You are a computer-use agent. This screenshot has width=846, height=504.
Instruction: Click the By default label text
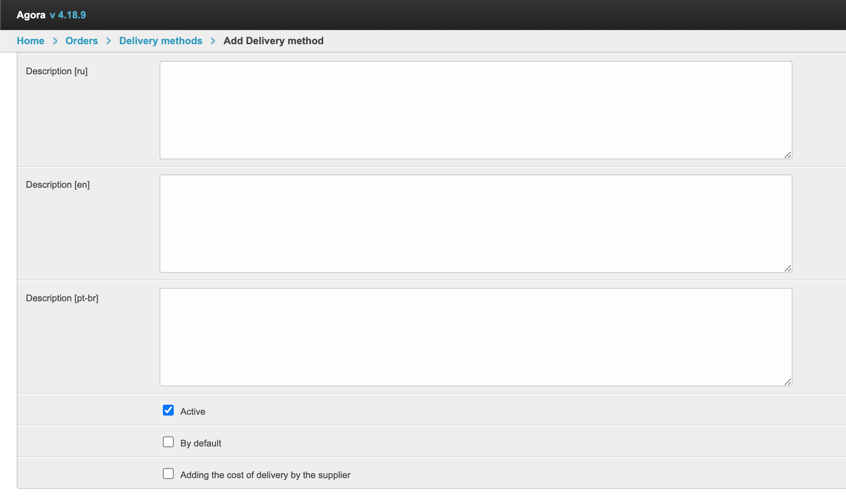pyautogui.click(x=200, y=443)
